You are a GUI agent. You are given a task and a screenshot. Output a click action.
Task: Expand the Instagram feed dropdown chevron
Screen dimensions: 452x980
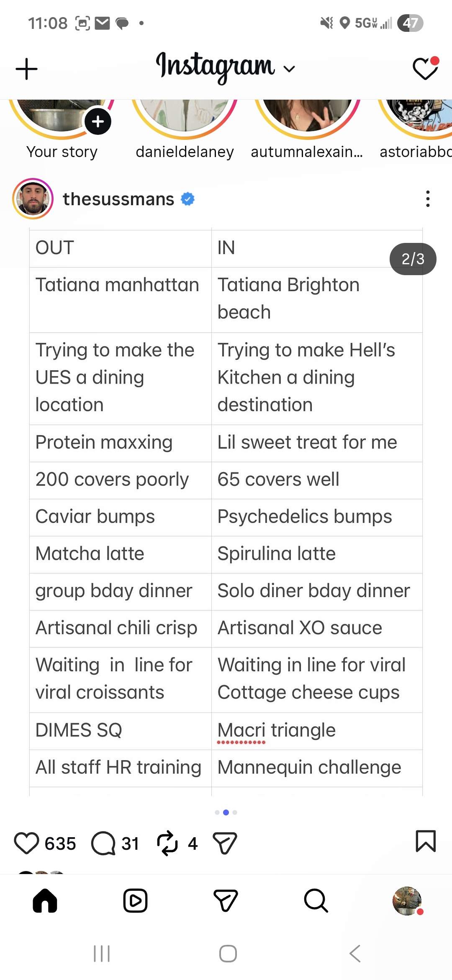pyautogui.click(x=289, y=69)
